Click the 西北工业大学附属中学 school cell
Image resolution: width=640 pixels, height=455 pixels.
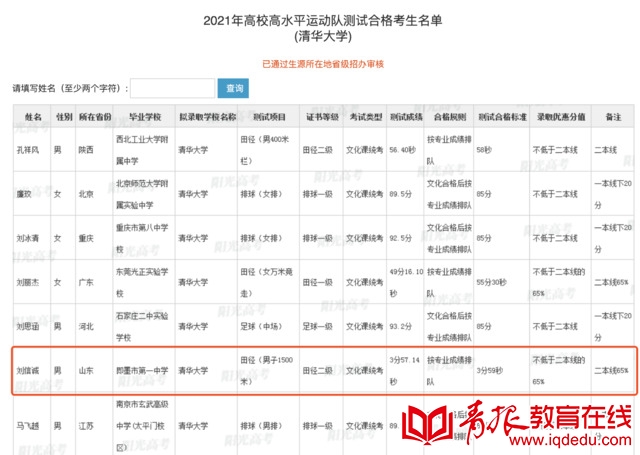click(142, 150)
